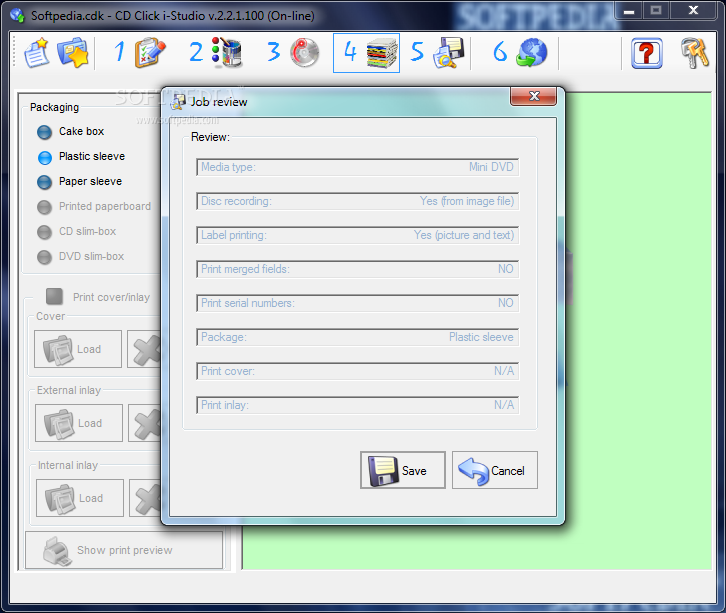Click the 'Review:' group label
Screen dimensions: 726x613
[210, 138]
